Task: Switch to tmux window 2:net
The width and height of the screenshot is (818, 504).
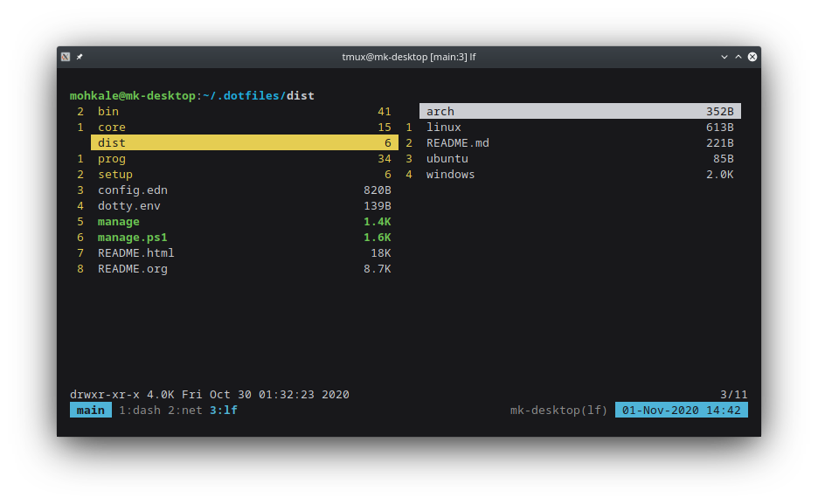Action: 185,411
